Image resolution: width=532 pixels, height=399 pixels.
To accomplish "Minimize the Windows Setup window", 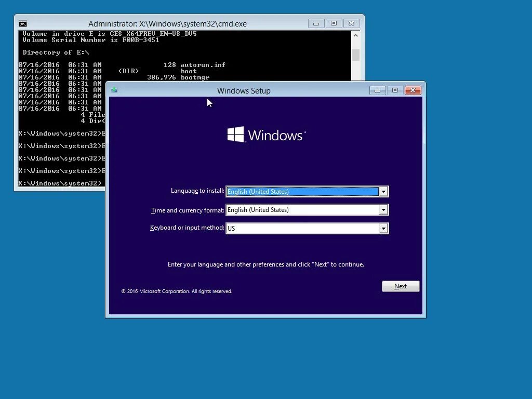I will pyautogui.click(x=377, y=90).
